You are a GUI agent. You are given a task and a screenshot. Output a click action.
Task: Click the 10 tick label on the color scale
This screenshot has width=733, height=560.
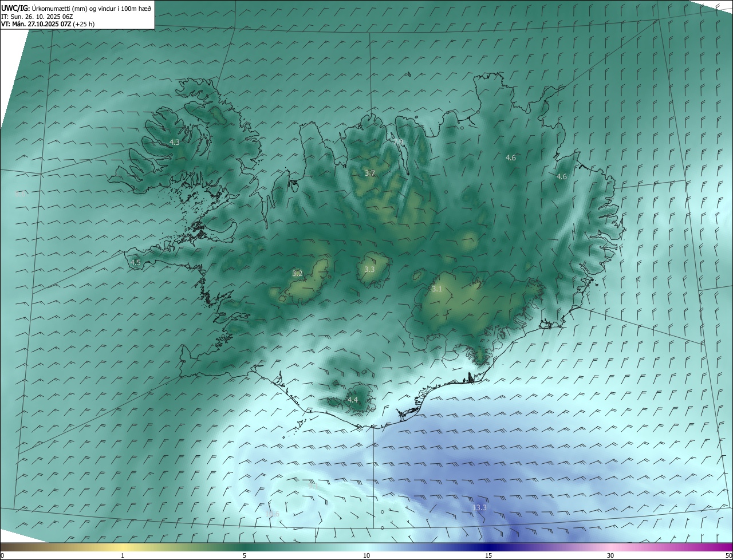click(x=366, y=555)
